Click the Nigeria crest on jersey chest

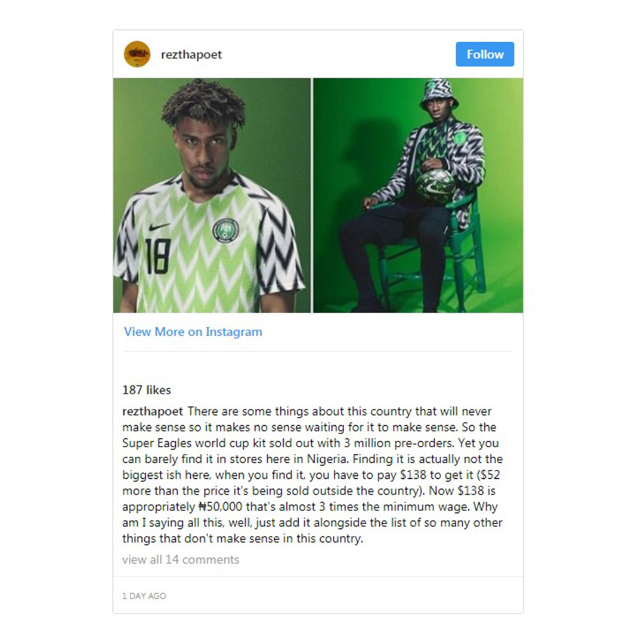pyautogui.click(x=225, y=230)
